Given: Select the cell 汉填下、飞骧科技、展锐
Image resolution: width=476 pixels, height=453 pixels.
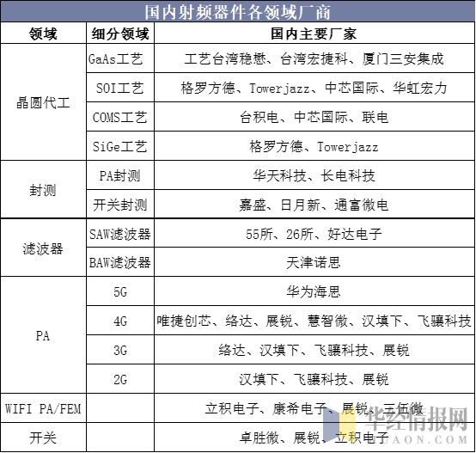Looking at the screenshot, I should click(x=314, y=379).
